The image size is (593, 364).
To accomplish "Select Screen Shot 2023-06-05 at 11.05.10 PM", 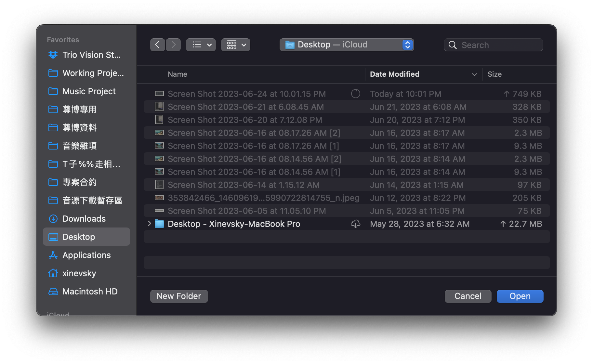I will pos(347,211).
